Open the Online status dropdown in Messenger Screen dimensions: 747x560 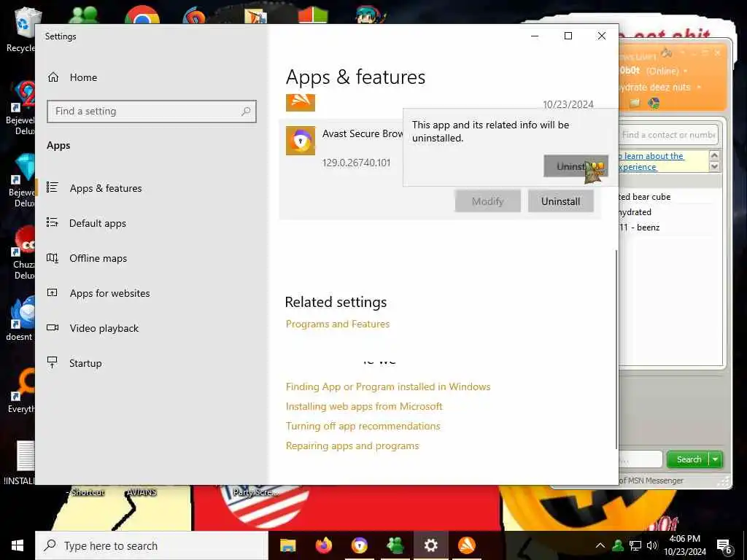686,71
